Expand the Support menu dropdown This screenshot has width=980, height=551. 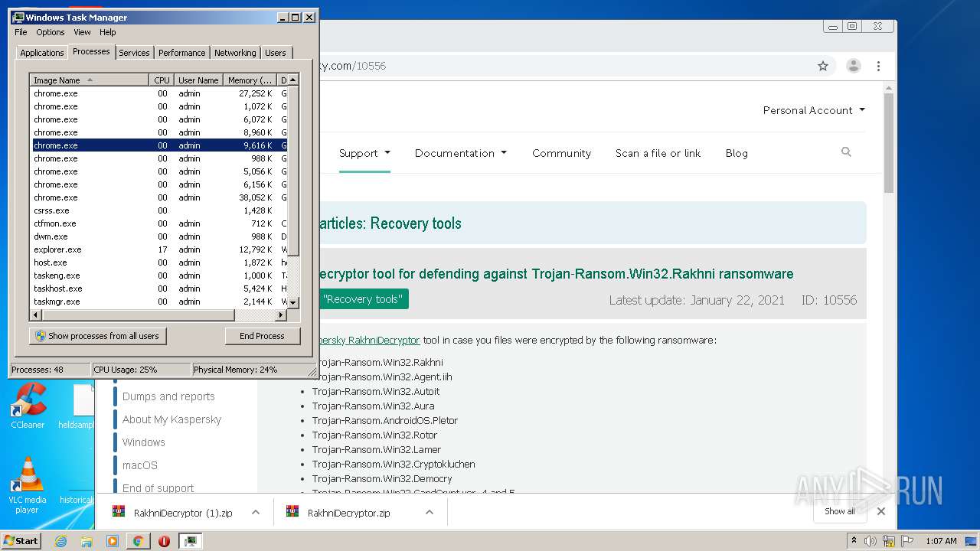click(364, 153)
